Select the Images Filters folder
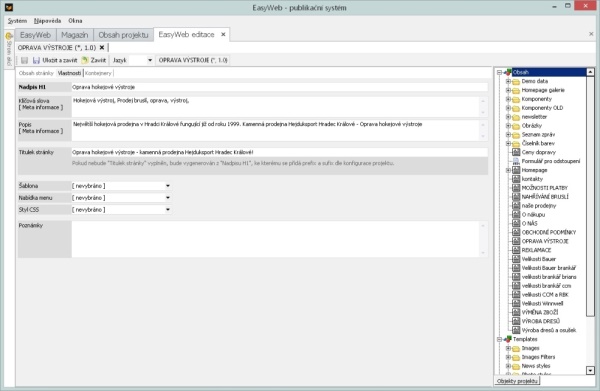The width and height of the screenshot is (600, 391). [x=538, y=357]
